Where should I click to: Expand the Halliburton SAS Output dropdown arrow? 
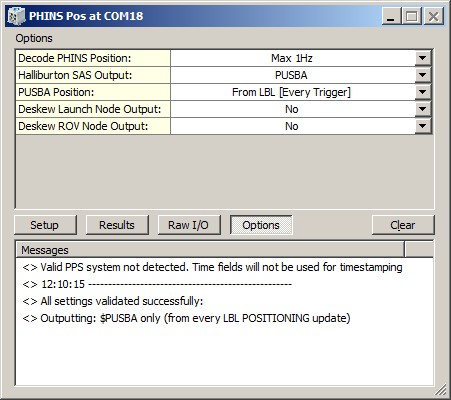pyautogui.click(x=423, y=75)
